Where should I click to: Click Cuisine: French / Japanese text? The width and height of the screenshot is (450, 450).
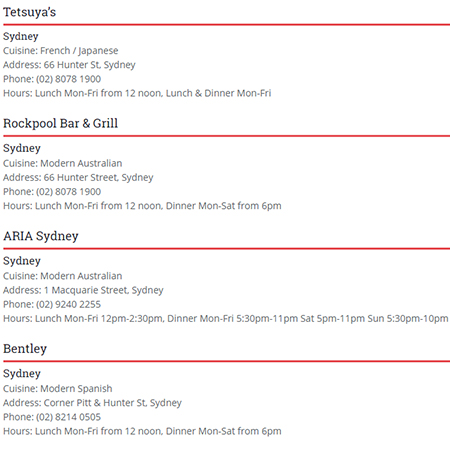pyautogui.click(x=61, y=51)
